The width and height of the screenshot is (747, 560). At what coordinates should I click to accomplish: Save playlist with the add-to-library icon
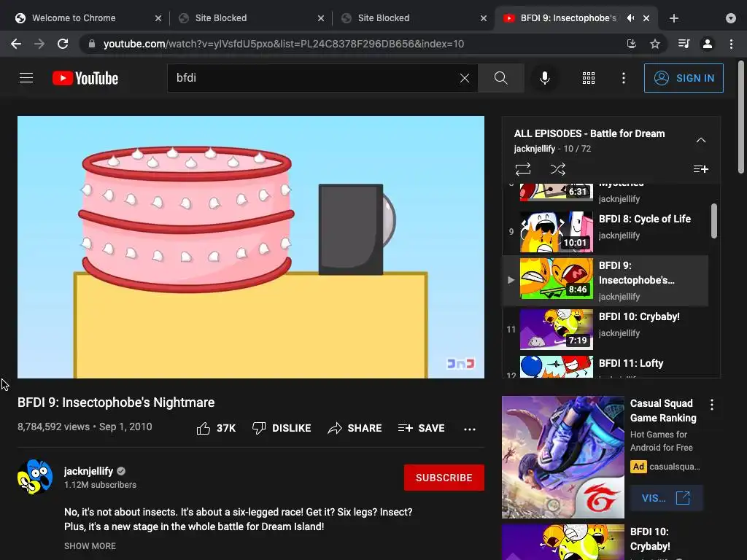(700, 169)
